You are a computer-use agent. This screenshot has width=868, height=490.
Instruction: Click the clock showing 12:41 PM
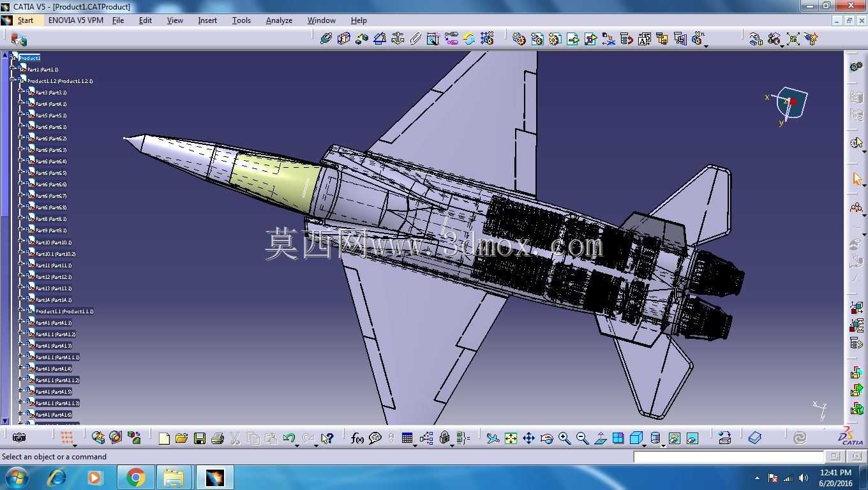[x=835, y=473]
